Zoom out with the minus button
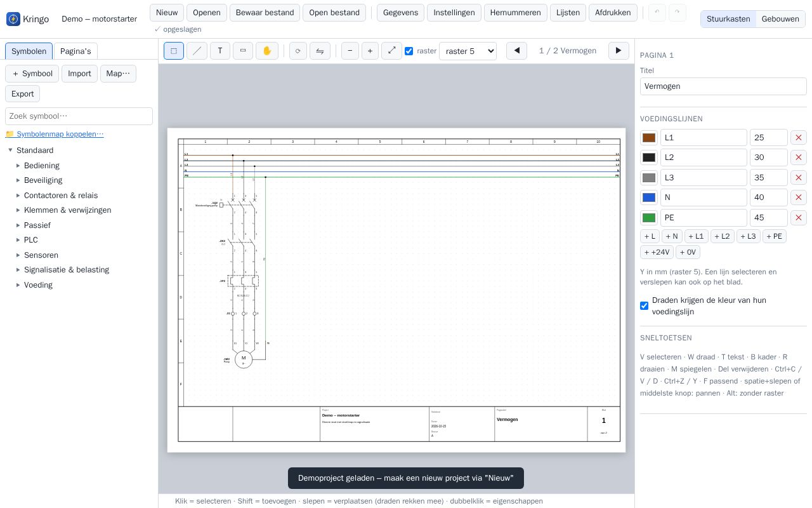 350,51
